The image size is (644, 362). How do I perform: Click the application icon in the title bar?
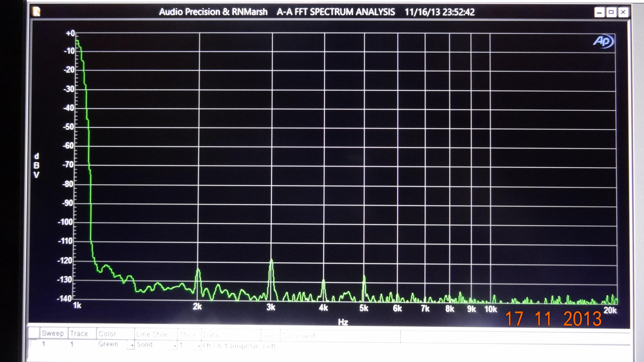pyautogui.click(x=36, y=11)
